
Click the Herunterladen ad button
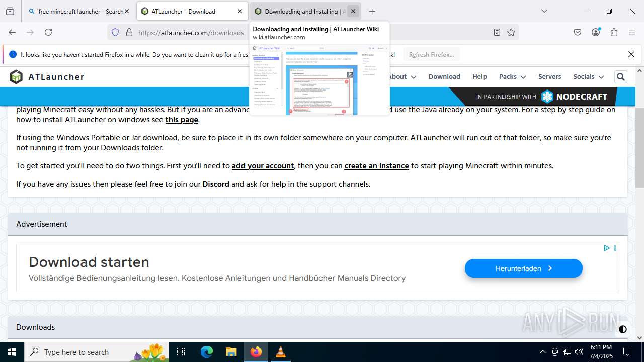pos(523,268)
